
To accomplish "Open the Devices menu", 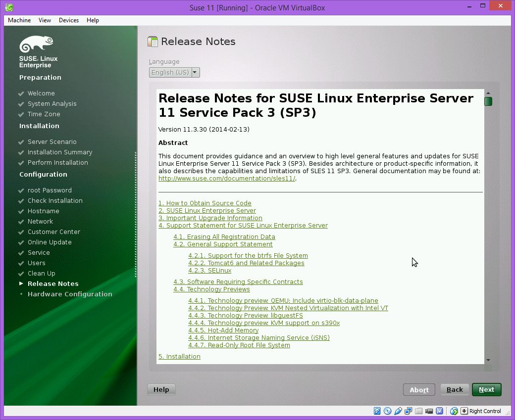I will 69,20.
